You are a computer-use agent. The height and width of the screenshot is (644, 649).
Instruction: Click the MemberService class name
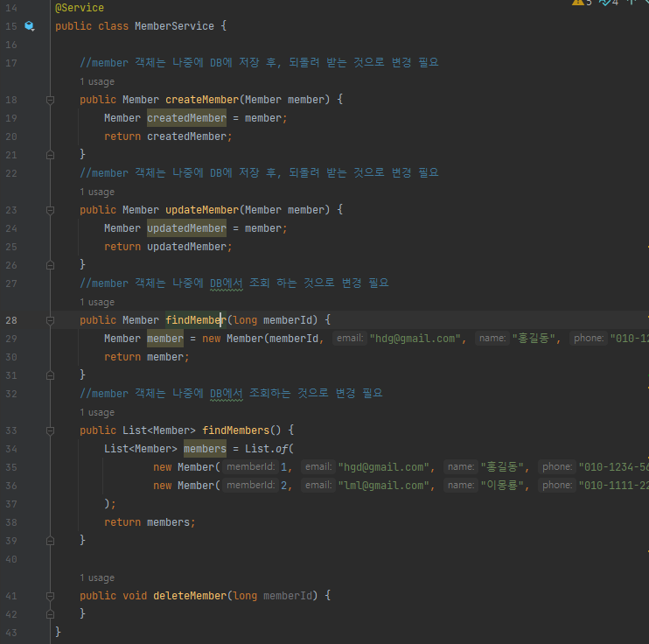[174, 26]
